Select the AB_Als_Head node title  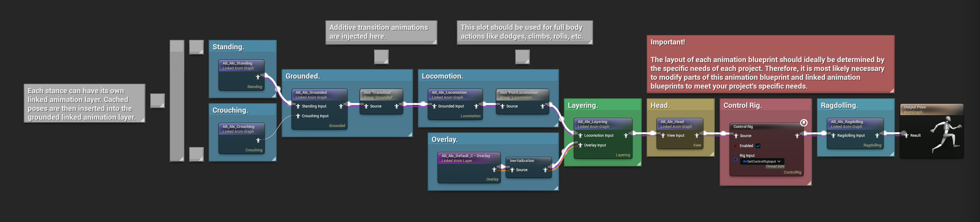pos(672,122)
